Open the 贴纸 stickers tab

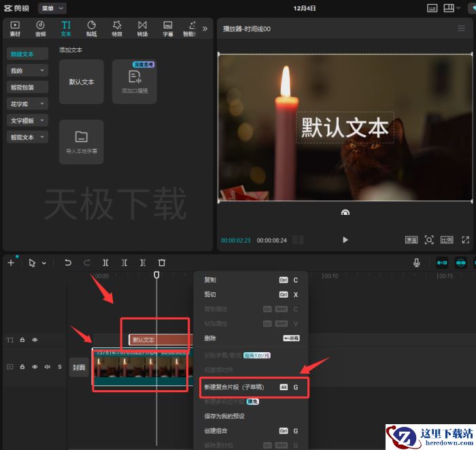coord(91,29)
